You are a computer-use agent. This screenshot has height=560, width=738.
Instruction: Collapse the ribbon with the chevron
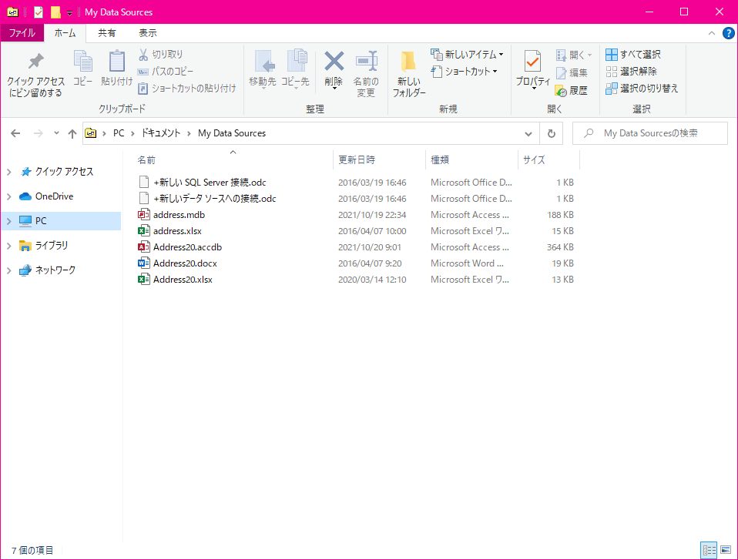711,33
